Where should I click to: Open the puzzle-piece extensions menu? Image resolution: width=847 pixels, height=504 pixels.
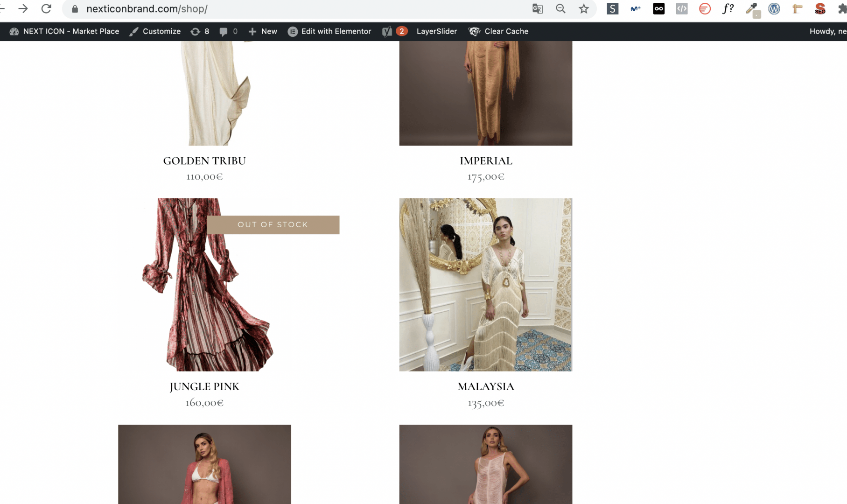point(842,9)
